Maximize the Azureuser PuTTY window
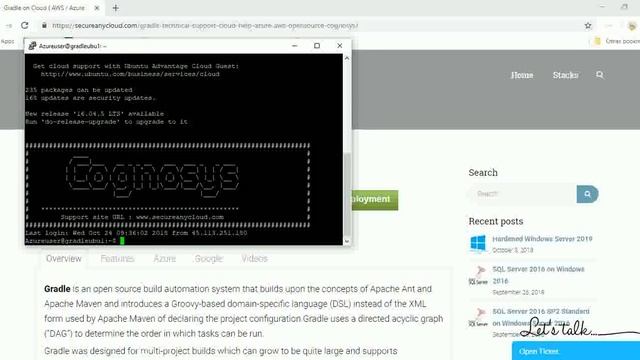The width and height of the screenshot is (640, 360). coord(317,46)
